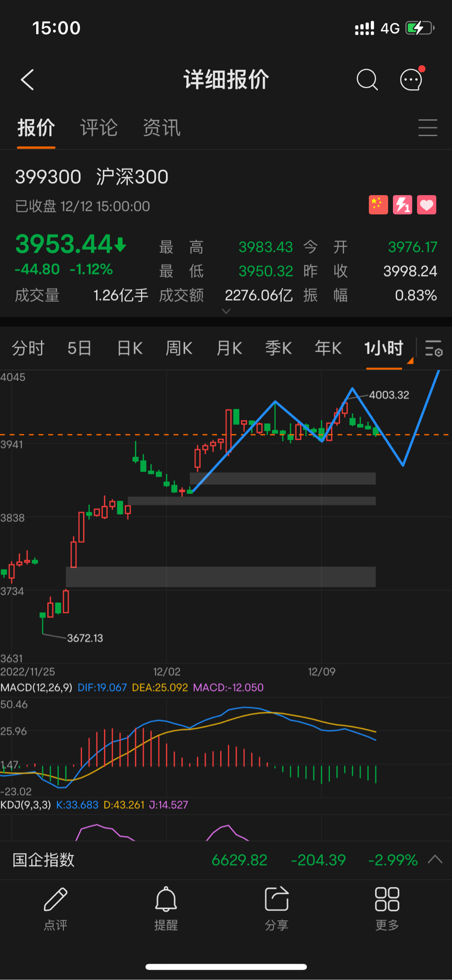Tap the back arrow icon
The height and width of the screenshot is (980, 452).
(x=27, y=80)
